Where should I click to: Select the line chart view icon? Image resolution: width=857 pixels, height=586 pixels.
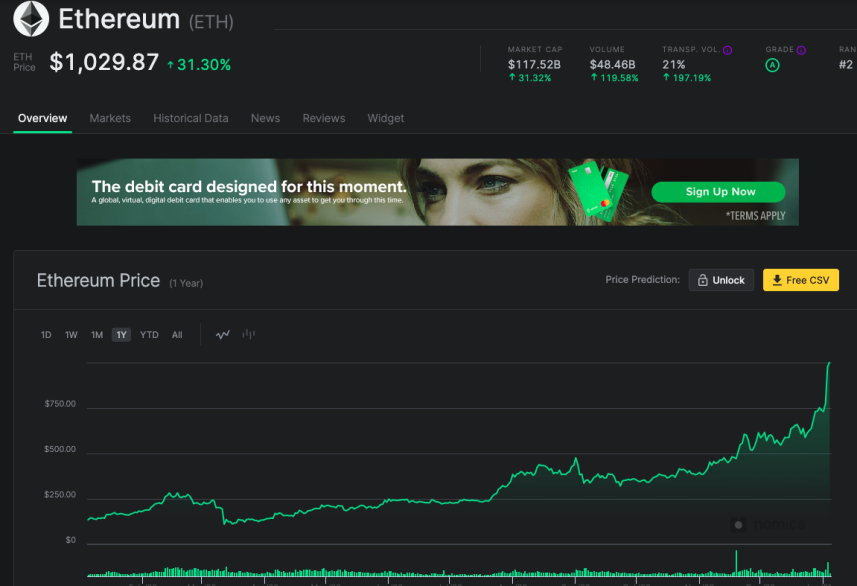click(222, 335)
